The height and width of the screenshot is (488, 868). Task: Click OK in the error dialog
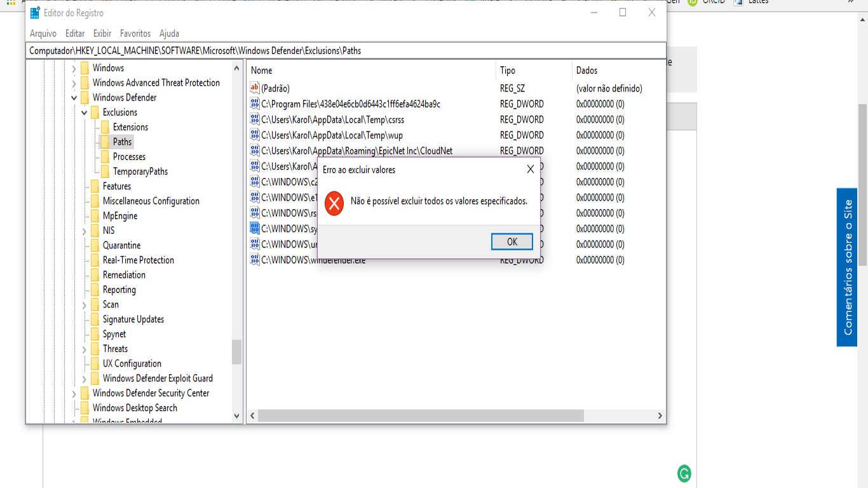point(512,242)
